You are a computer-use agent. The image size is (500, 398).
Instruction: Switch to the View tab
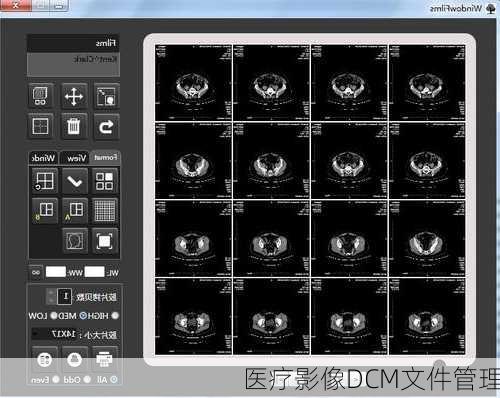[x=76, y=158]
